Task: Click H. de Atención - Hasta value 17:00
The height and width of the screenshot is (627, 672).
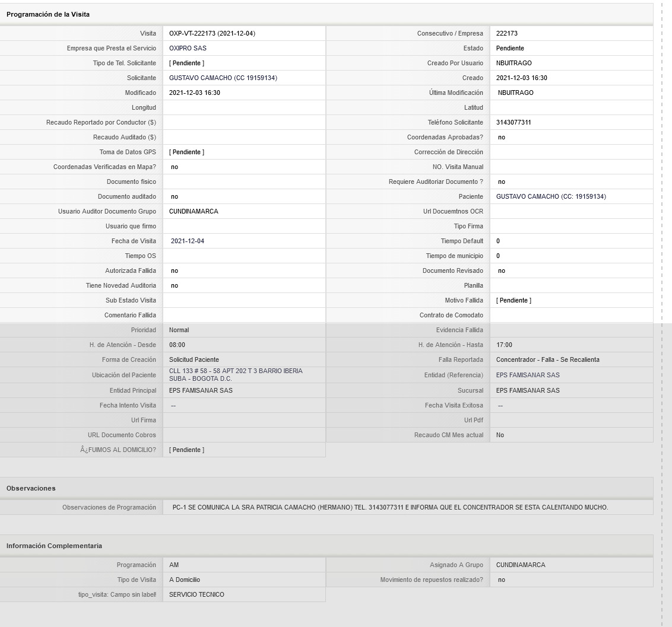Action: tap(504, 345)
